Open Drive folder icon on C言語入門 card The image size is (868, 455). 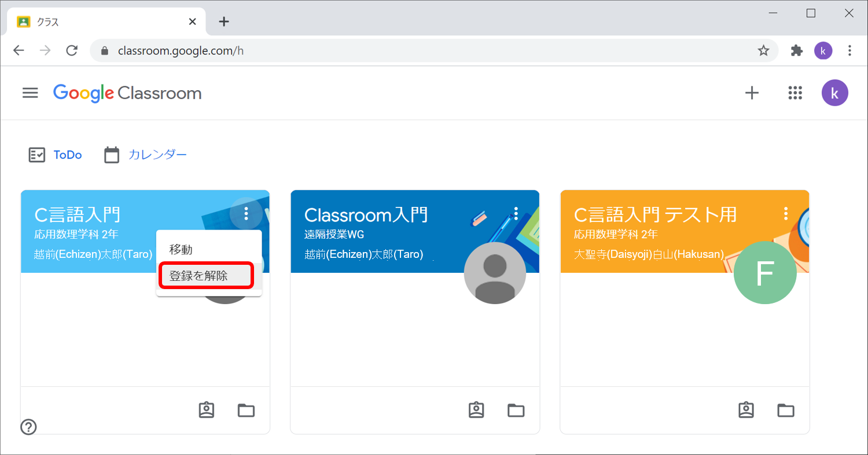247,410
